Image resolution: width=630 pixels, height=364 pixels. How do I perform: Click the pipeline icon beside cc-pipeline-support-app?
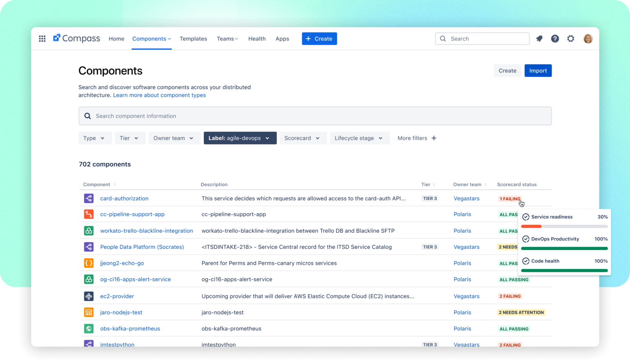[x=89, y=214]
